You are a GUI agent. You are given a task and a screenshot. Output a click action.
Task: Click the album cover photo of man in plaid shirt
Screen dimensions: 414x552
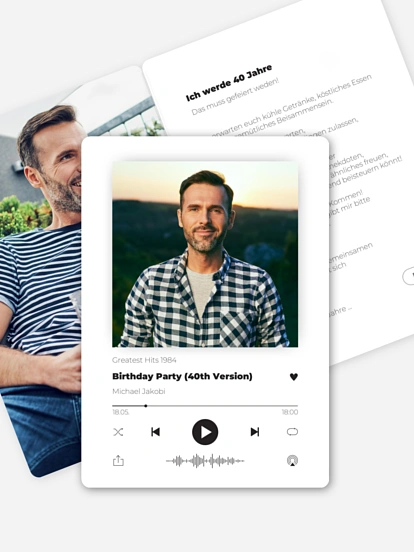coord(205,254)
